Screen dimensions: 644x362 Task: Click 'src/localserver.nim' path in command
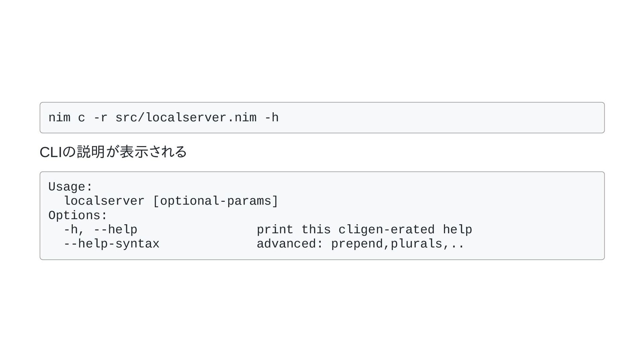pyautogui.click(x=186, y=118)
